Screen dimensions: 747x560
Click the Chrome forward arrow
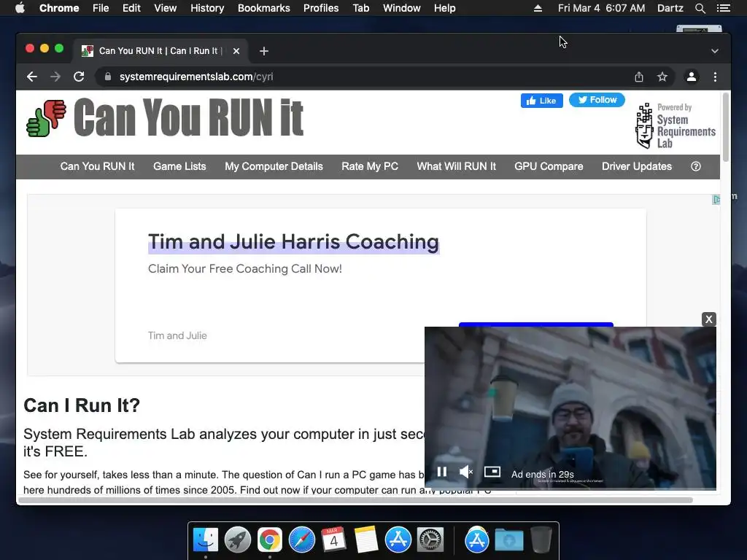[x=55, y=77]
